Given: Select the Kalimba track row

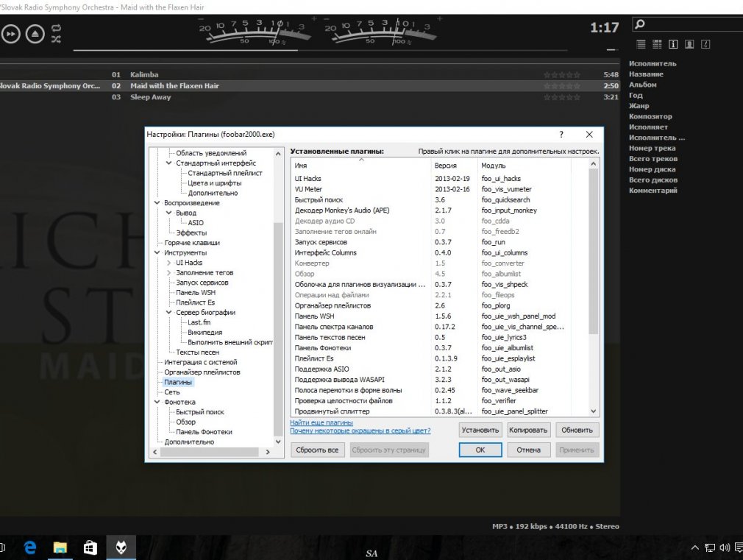Looking at the screenshot, I should point(310,74).
